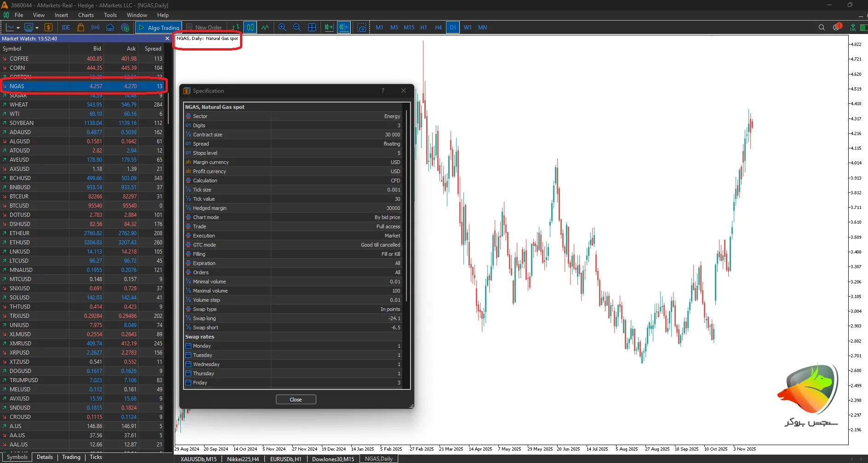Switch chart to candlestick display mode

click(250, 28)
